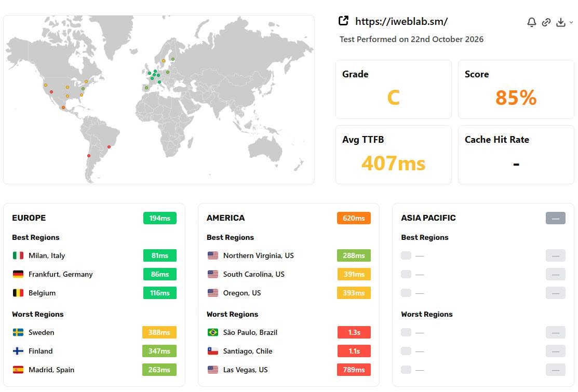Select the Las Vegas, US label
The image size is (578, 392).
(x=246, y=370)
